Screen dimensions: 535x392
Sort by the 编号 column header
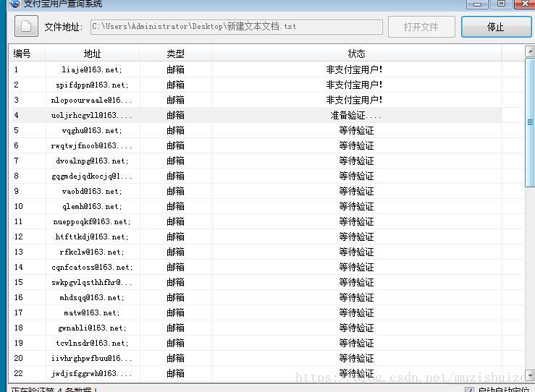[28, 54]
